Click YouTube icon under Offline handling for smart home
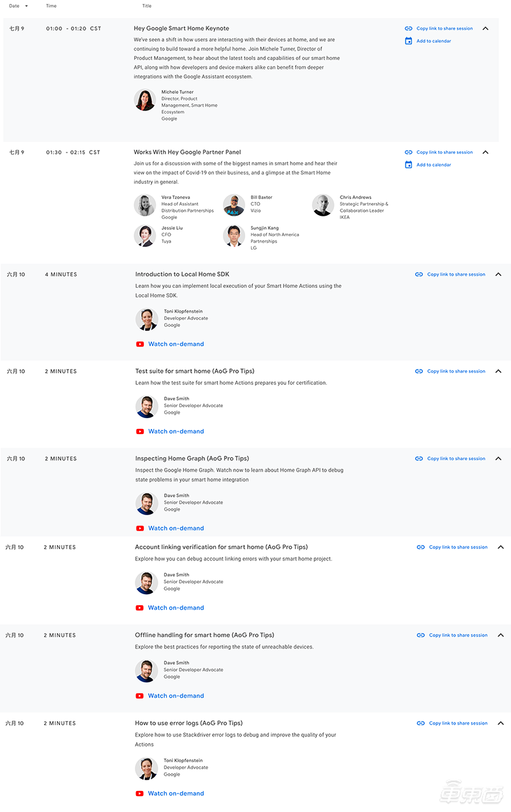Viewport: 511px width, 812px height. (140, 696)
